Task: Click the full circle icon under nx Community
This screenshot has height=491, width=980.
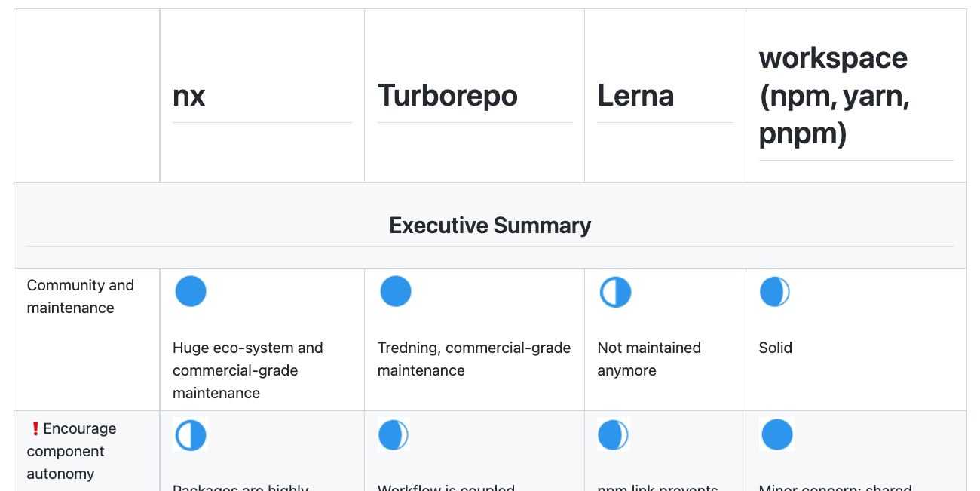Action: tap(191, 291)
